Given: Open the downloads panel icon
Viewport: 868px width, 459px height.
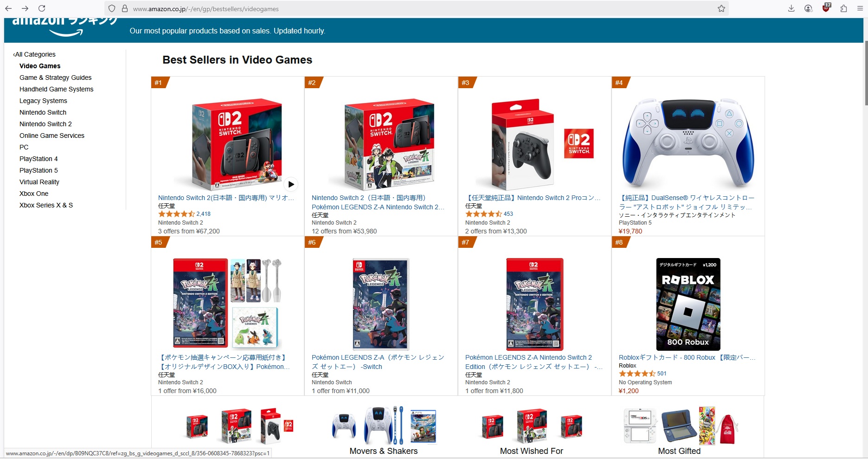Looking at the screenshot, I should (x=791, y=8).
